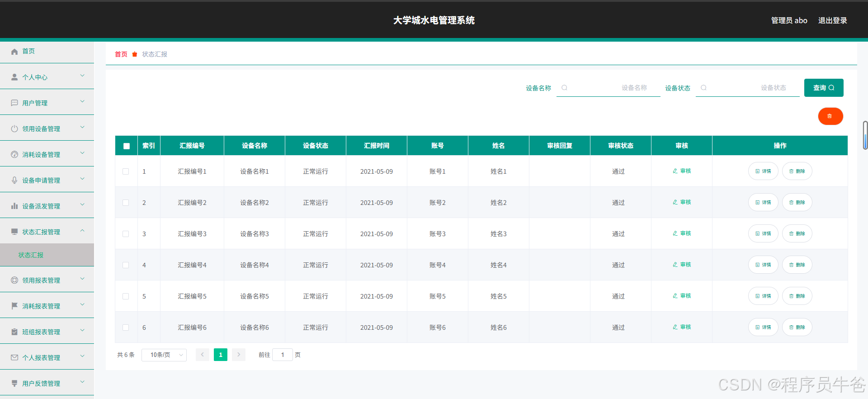Click the 管理员 abo user label
868x399 pixels.
pos(789,20)
